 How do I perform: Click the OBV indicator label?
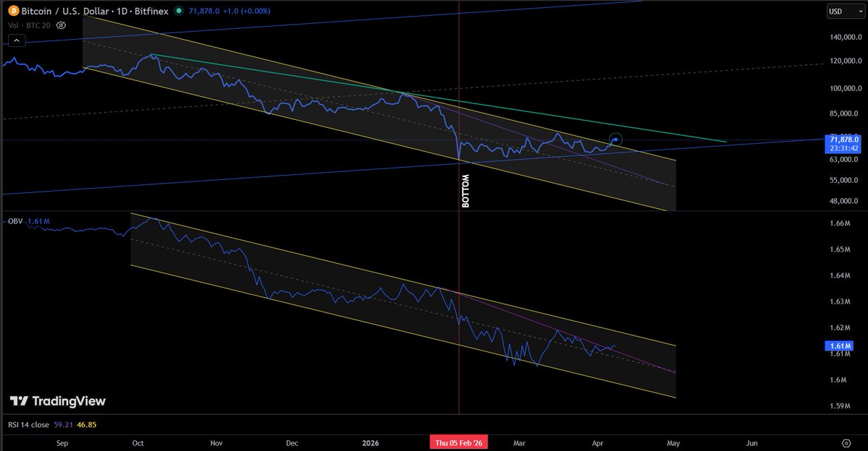point(16,220)
